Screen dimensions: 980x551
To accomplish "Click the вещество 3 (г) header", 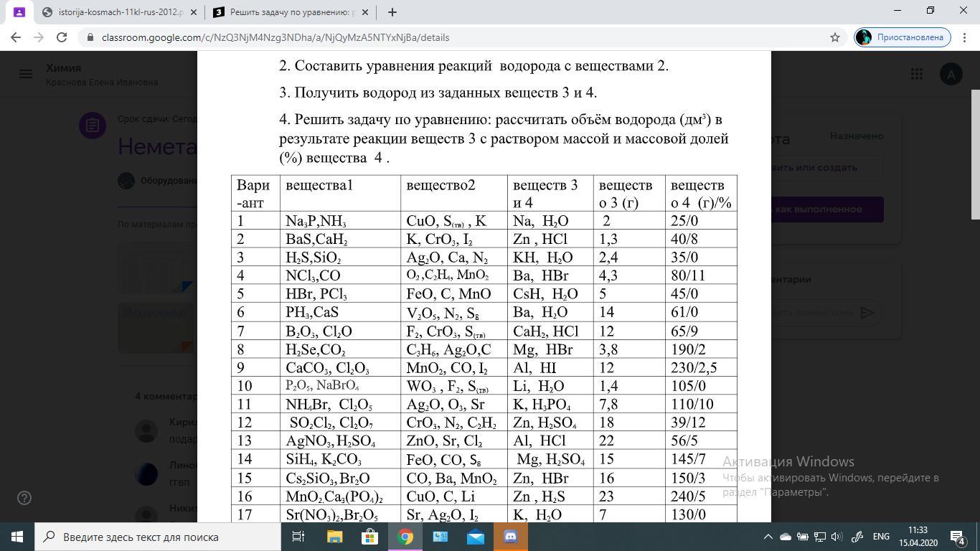I will (629, 194).
